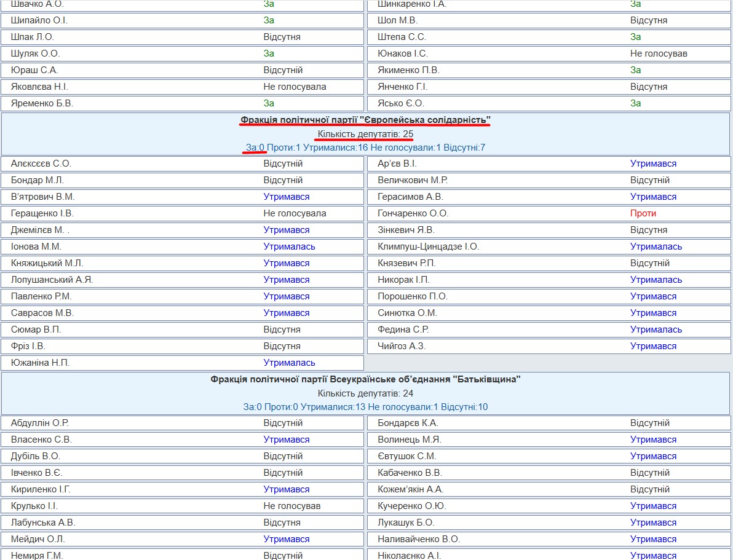Select deputy Джемілєв М. row

pyautogui.click(x=182, y=230)
